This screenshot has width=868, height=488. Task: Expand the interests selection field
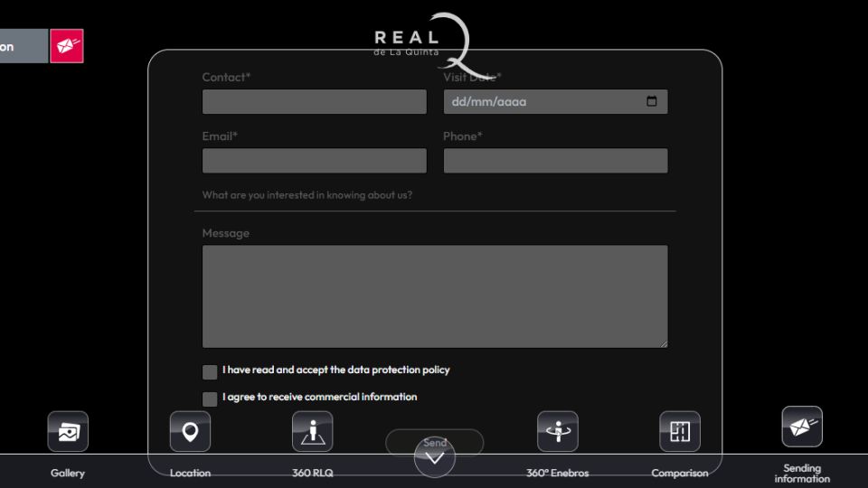coord(434,195)
